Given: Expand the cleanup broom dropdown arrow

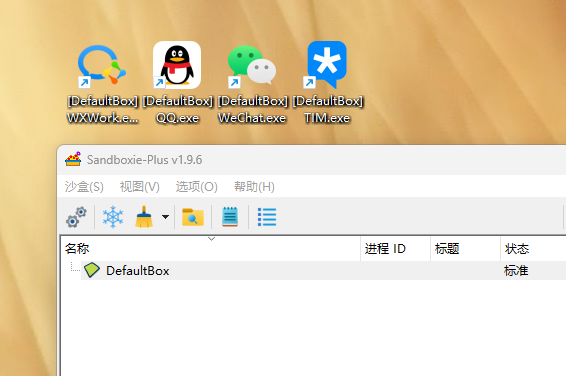Looking at the screenshot, I should 165,217.
